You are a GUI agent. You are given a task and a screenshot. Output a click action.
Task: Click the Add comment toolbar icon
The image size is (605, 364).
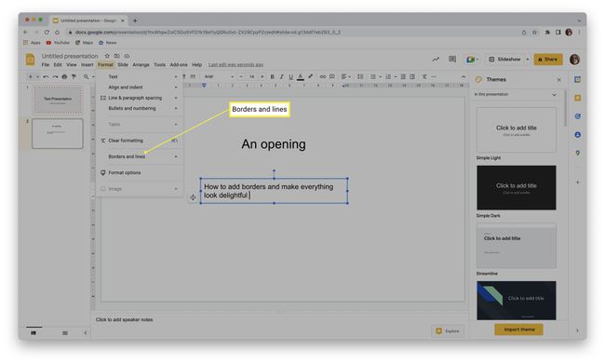click(x=332, y=77)
